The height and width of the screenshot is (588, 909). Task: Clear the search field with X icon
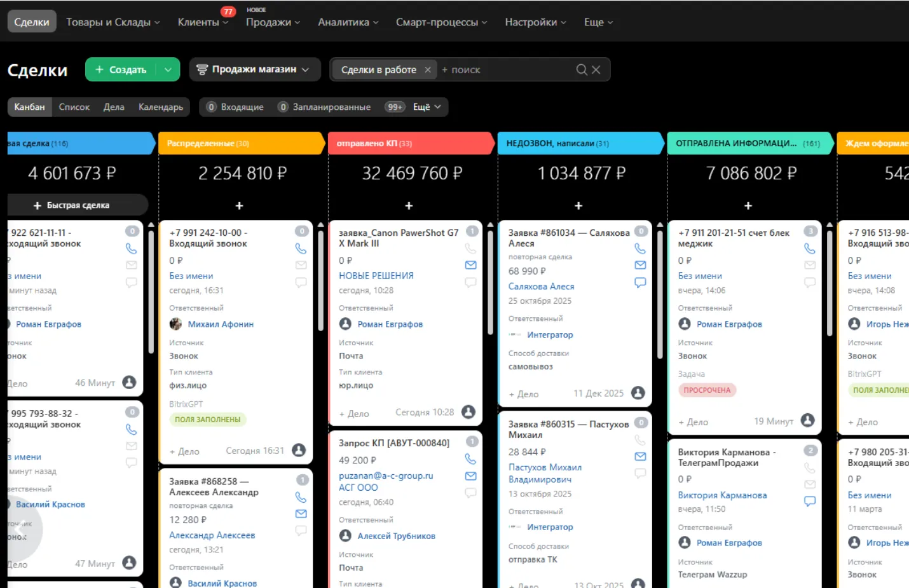coord(596,69)
